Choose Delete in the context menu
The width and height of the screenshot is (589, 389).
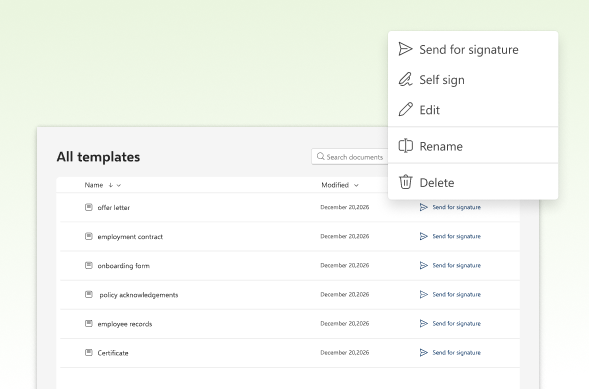click(473, 182)
